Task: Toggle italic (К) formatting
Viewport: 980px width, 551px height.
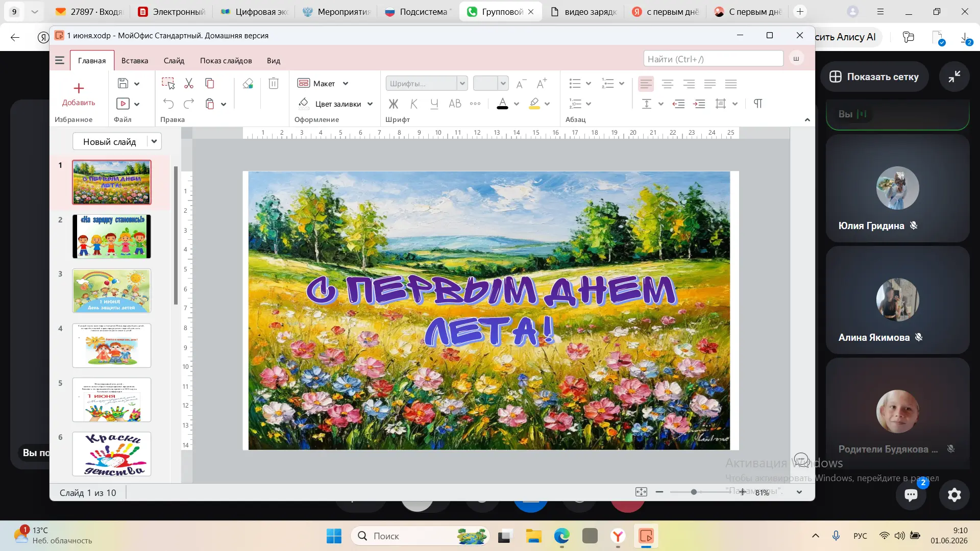Action: point(414,104)
